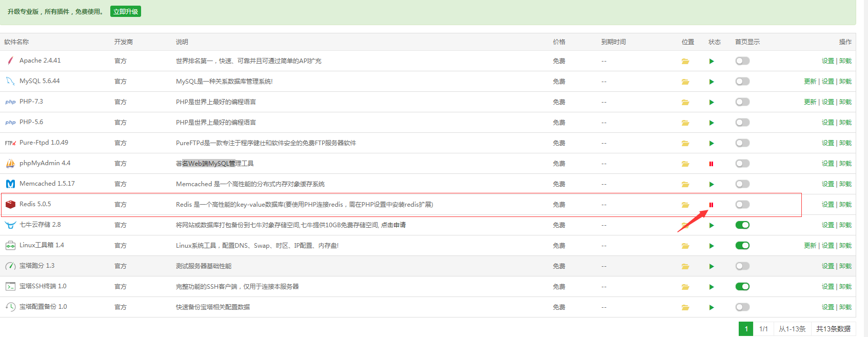Image resolution: width=868 pixels, height=337 pixels.
Task: Open 设置 for Redis 5.0.5
Action: (x=827, y=205)
